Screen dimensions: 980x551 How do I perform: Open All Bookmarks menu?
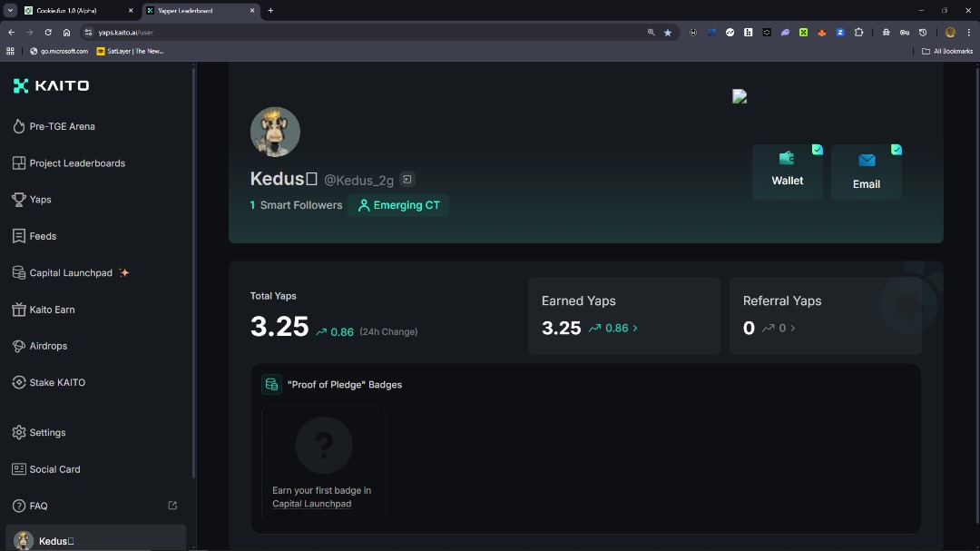click(x=946, y=51)
